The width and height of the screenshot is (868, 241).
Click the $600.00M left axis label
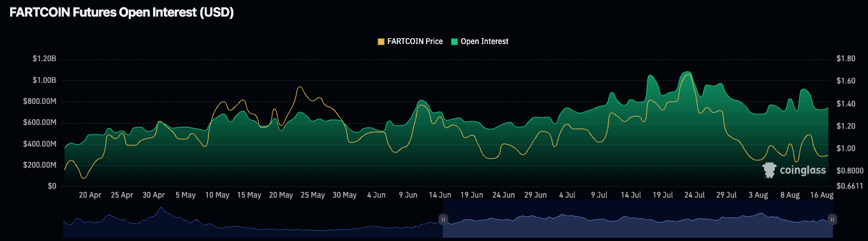[40, 122]
